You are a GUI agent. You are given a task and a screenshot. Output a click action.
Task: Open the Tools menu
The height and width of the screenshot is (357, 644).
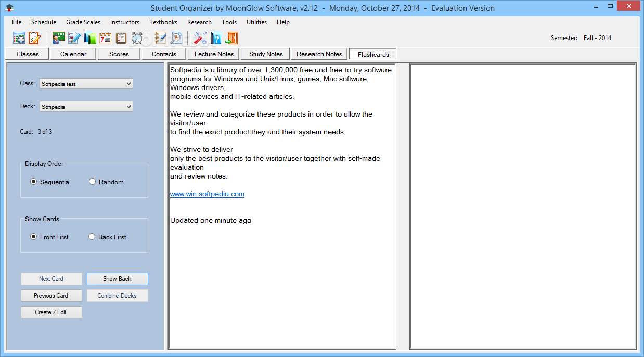click(229, 22)
